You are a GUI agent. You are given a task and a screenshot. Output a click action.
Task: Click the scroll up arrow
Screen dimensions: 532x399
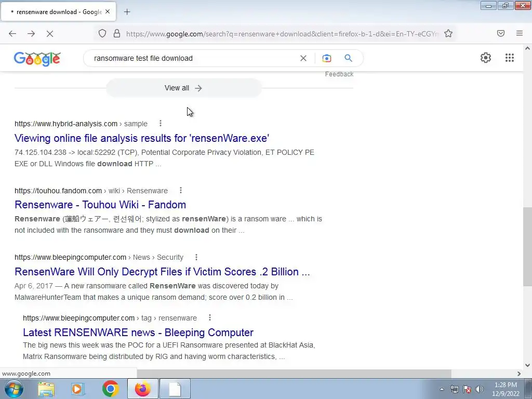(x=527, y=48)
